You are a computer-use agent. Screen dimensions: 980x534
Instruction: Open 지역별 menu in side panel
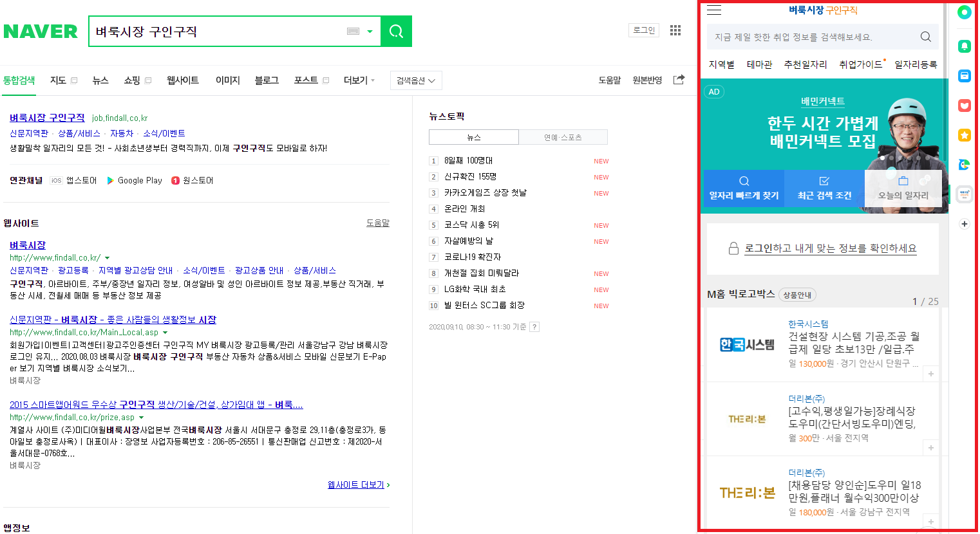pyautogui.click(x=722, y=64)
